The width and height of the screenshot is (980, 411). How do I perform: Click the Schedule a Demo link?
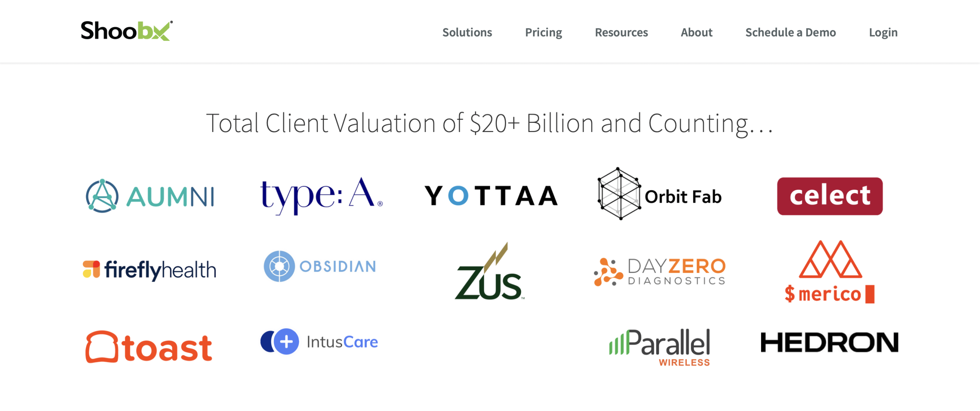[x=790, y=33]
